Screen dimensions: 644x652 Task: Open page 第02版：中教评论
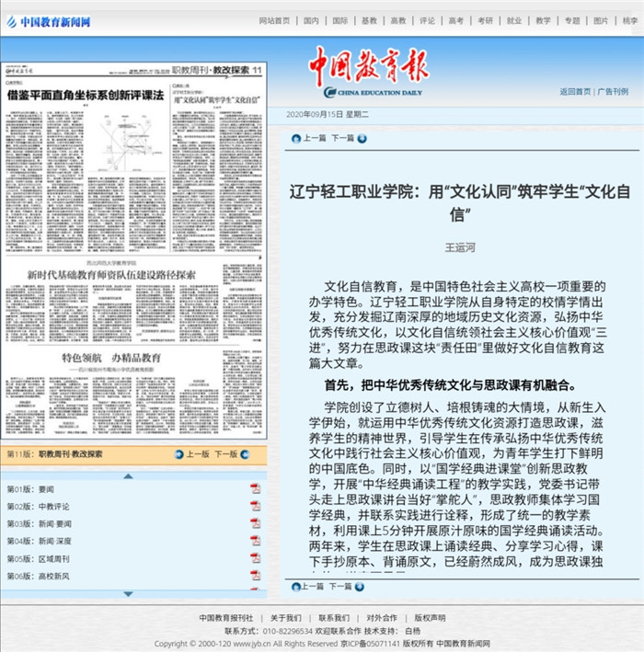(39, 507)
